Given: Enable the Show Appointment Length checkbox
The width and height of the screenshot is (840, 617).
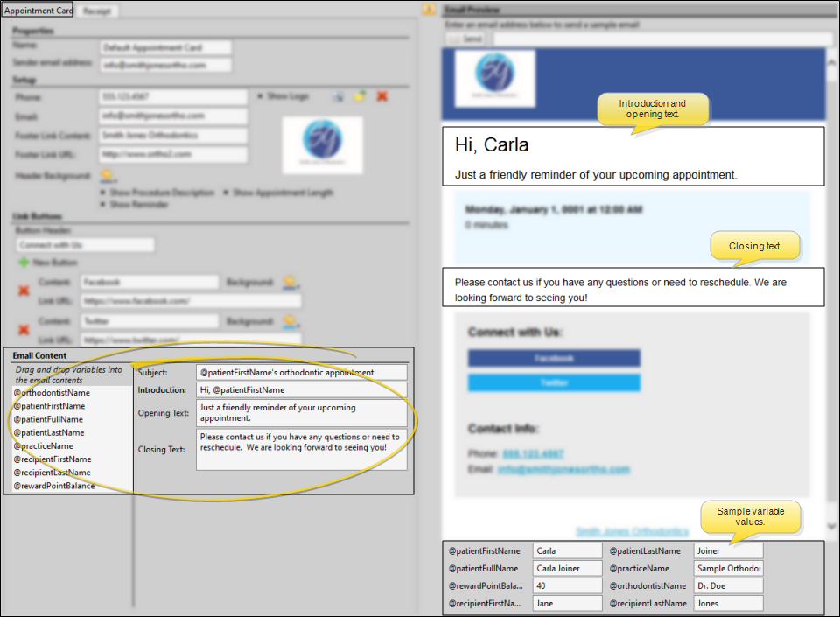Looking at the screenshot, I should [x=227, y=193].
